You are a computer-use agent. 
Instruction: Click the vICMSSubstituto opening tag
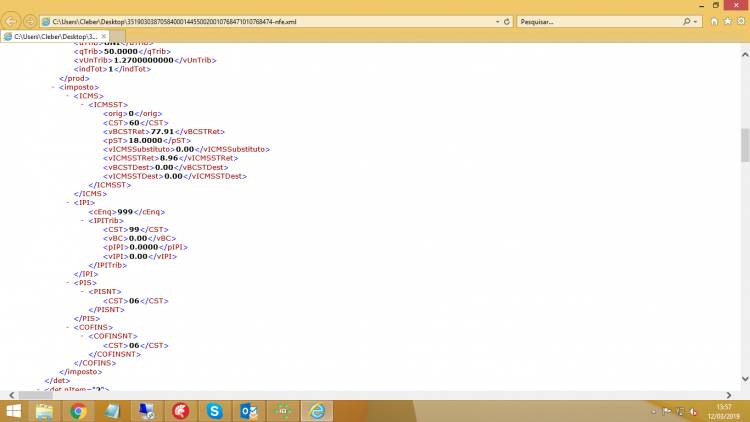point(139,149)
